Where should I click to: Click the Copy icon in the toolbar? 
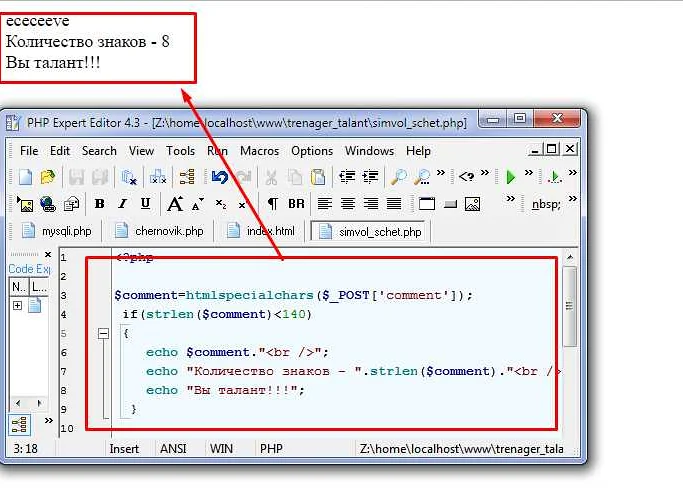click(295, 177)
